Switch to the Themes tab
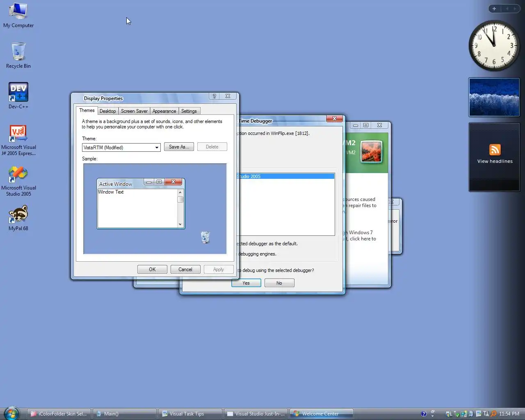Image resolution: width=525 pixels, height=420 pixels. (x=87, y=110)
